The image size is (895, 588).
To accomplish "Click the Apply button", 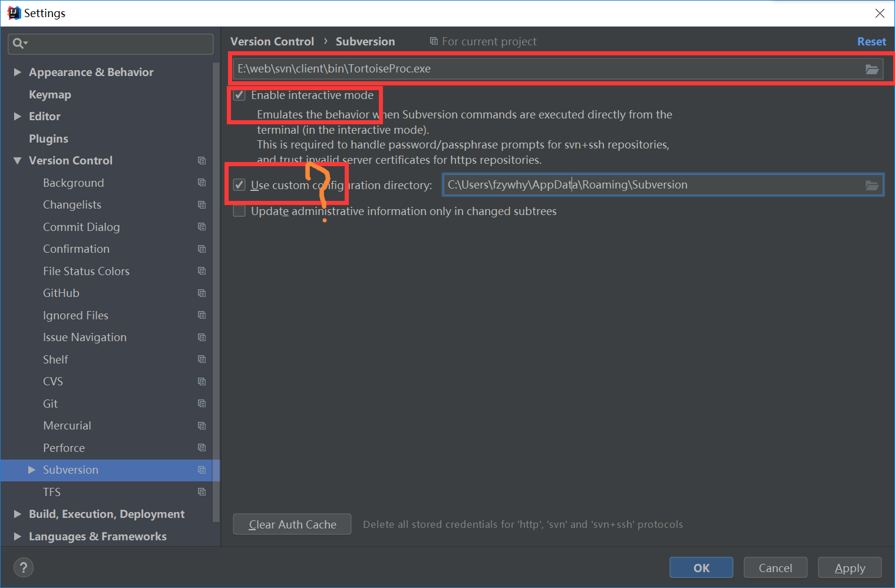I will tap(850, 568).
